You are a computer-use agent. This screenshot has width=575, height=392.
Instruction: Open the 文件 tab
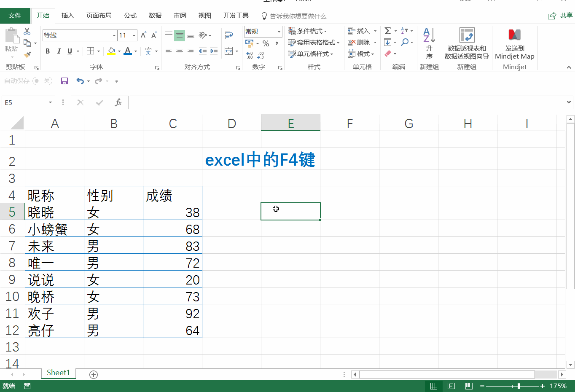[x=15, y=16]
